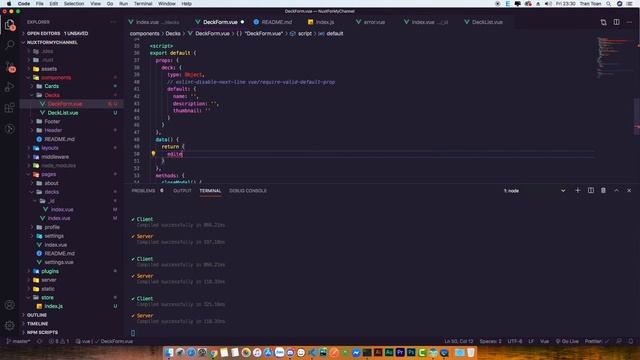Open Explorer panel More Actions ellipsis
The image size is (640, 360).
click(113, 22)
